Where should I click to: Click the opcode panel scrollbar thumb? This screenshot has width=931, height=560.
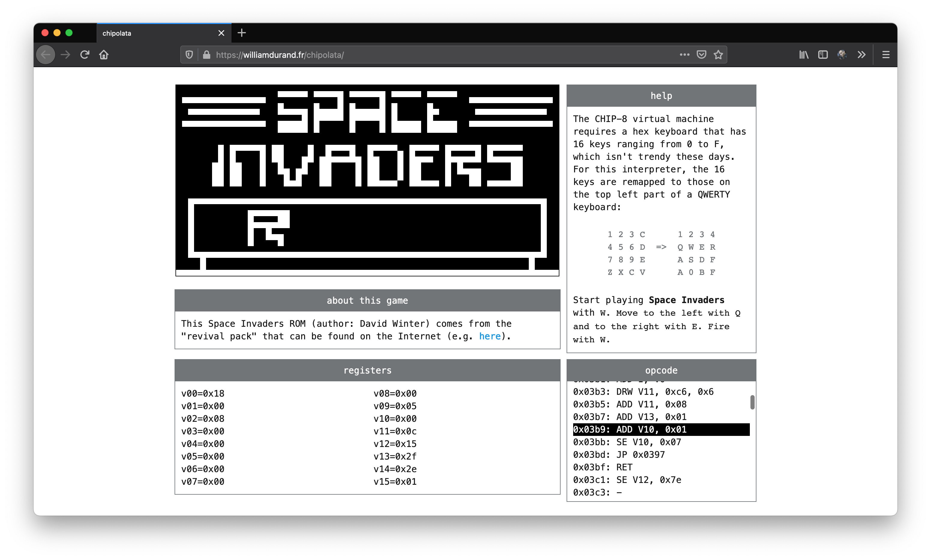pos(752,402)
